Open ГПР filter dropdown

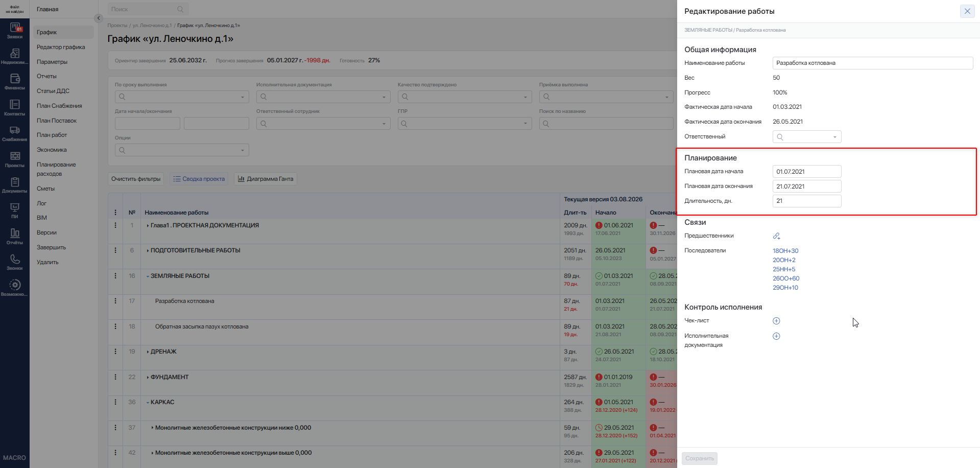[x=465, y=124]
